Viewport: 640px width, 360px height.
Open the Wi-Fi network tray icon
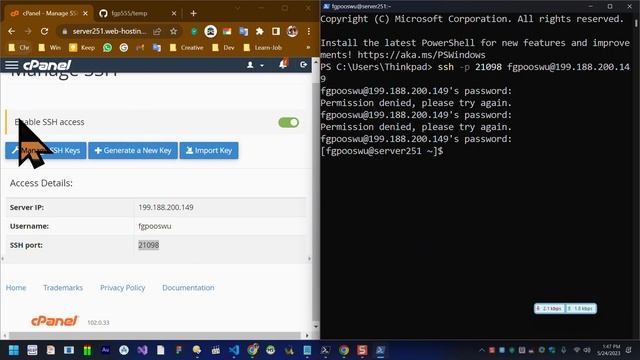point(577,350)
